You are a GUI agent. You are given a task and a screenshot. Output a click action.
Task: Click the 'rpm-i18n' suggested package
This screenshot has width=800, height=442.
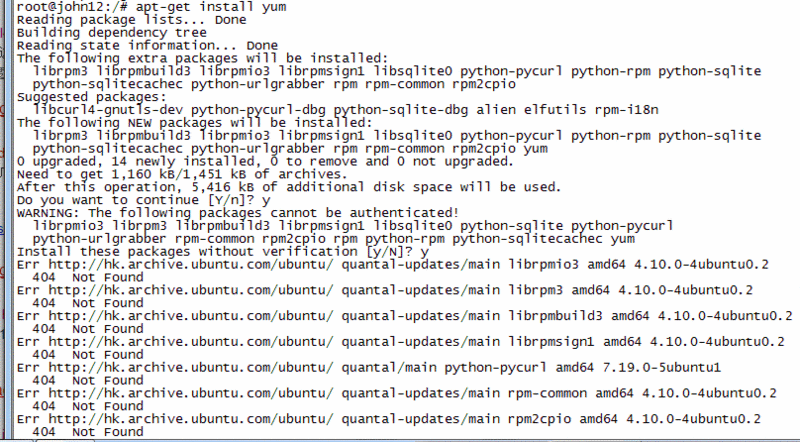tap(626, 110)
